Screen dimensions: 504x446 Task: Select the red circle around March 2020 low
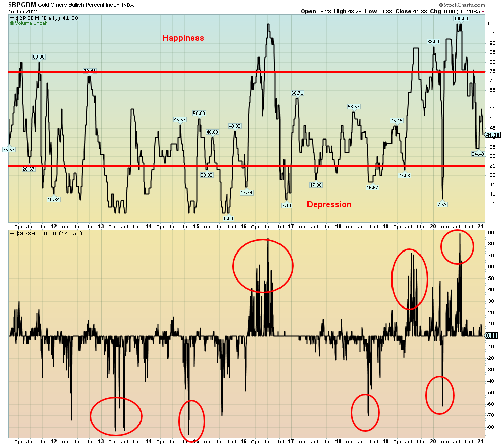click(x=440, y=395)
